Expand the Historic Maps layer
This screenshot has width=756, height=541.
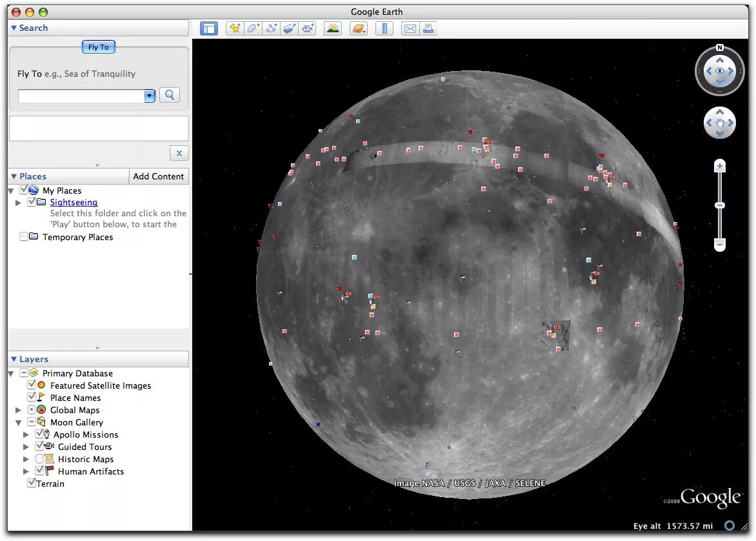pos(26,460)
